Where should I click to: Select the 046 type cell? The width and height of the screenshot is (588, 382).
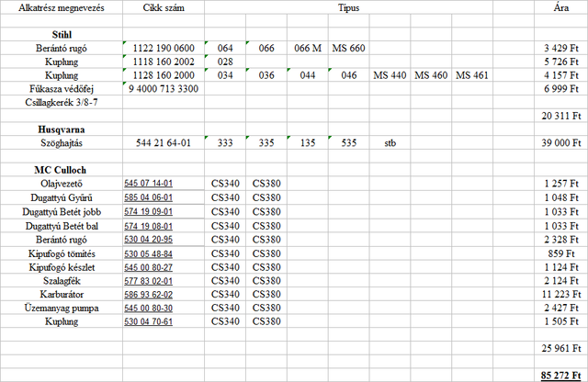349,75
